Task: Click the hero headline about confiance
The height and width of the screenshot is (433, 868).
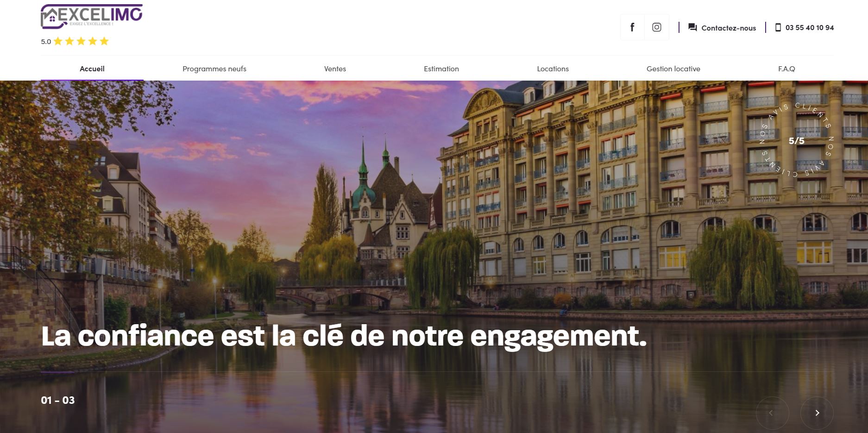Action: [344, 337]
